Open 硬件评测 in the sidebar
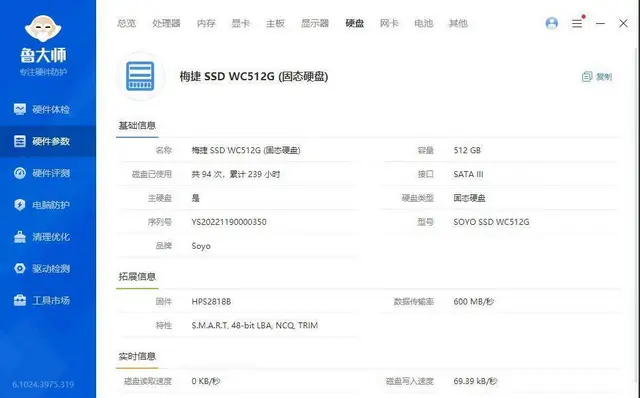This screenshot has height=398, width=640. coord(48,173)
